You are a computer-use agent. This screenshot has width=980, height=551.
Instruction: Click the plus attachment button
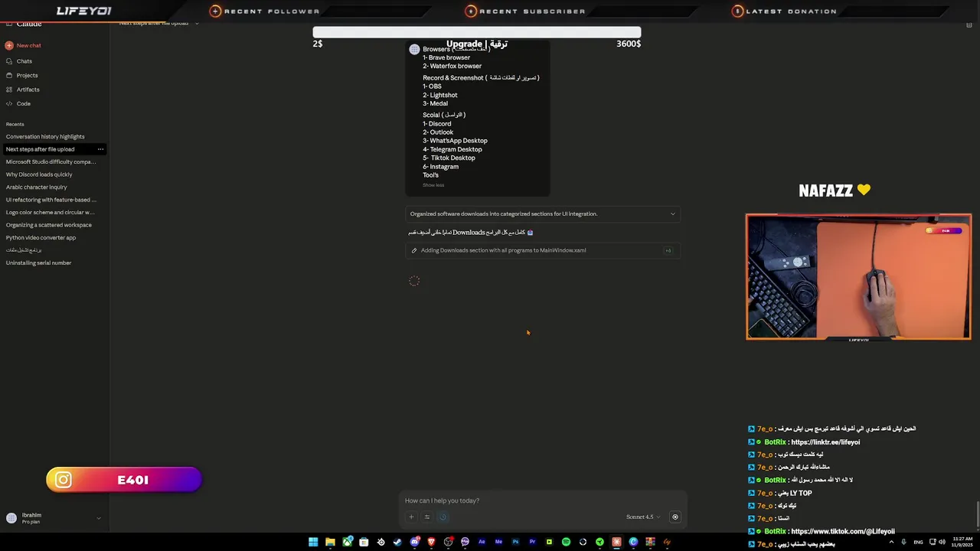point(411,517)
